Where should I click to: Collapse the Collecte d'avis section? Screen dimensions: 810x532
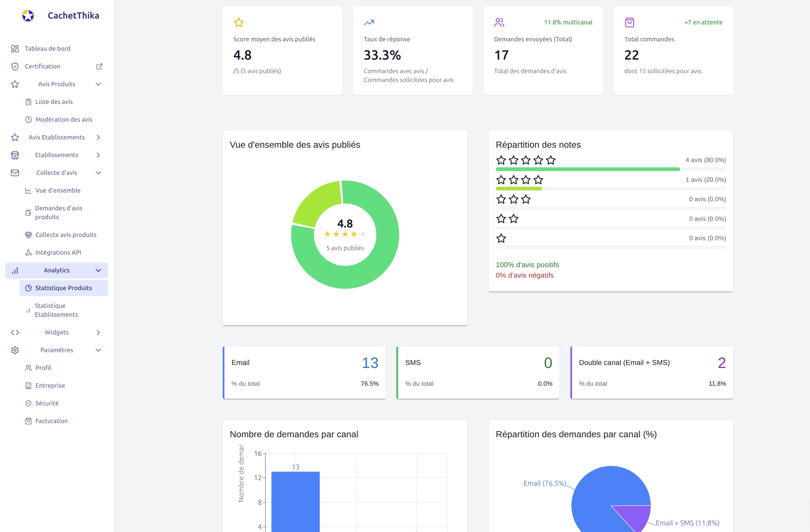[98, 173]
